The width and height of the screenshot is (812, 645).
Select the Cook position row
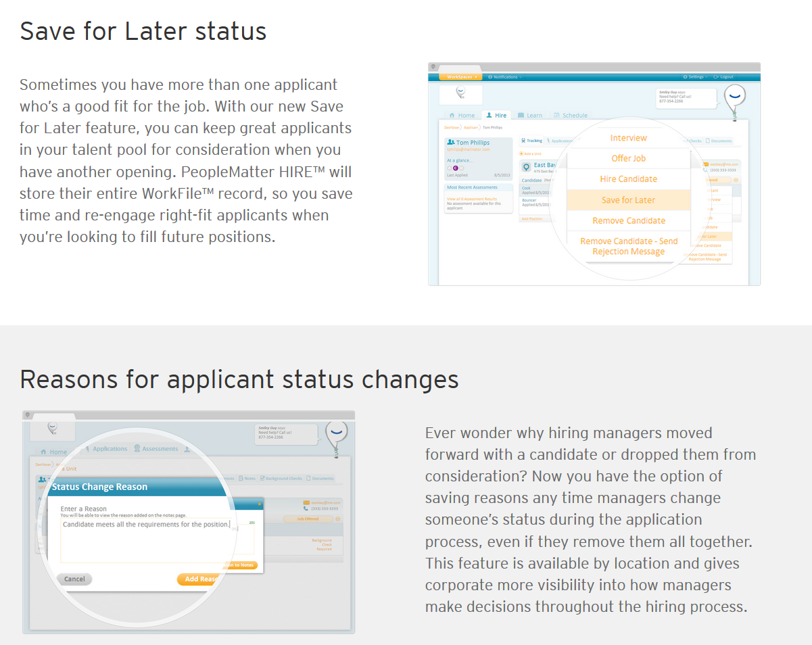(x=536, y=190)
